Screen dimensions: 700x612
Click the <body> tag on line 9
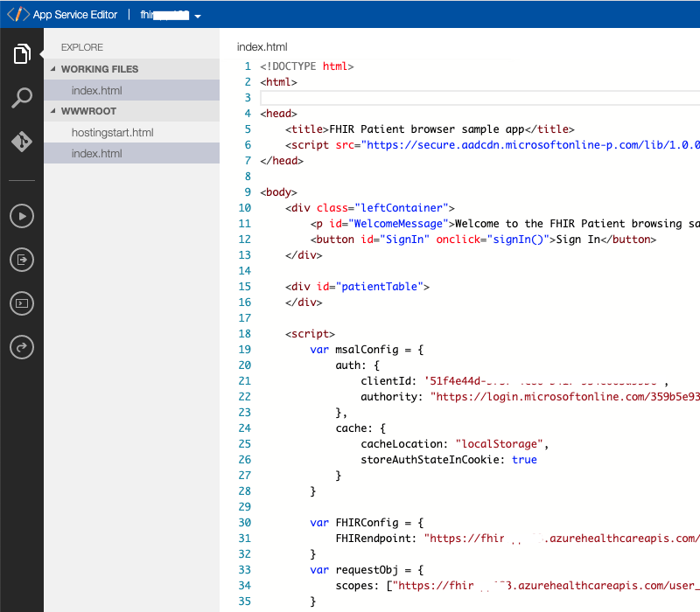click(278, 192)
